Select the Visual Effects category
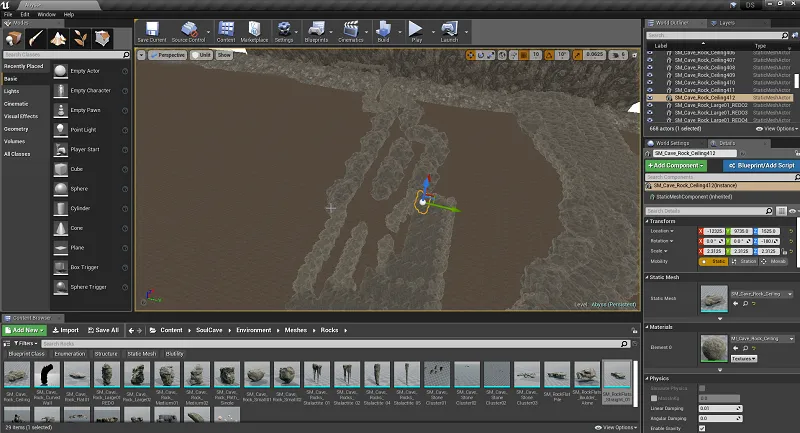Viewport: 800px width, 433px height. (21, 116)
